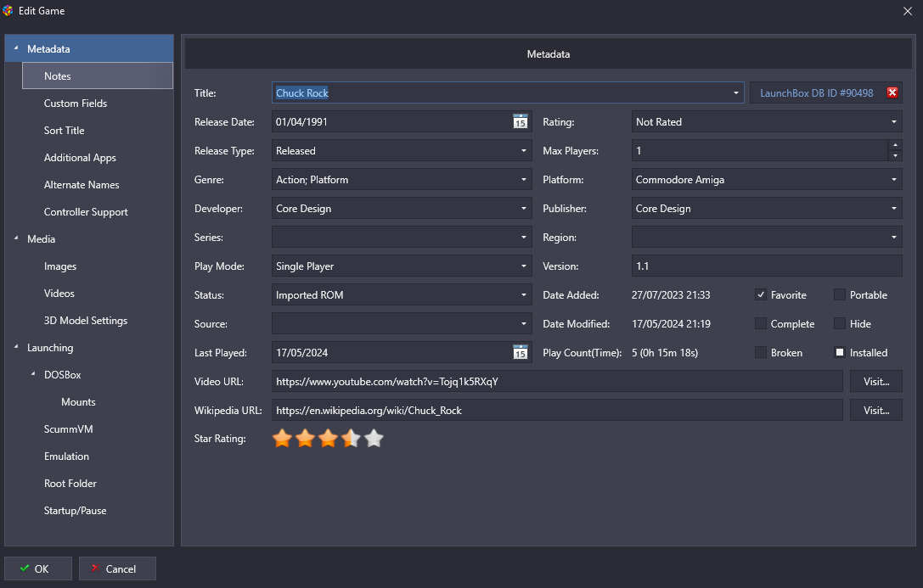Open the ScummVM page
Screen dimensions: 923x588
coord(68,428)
